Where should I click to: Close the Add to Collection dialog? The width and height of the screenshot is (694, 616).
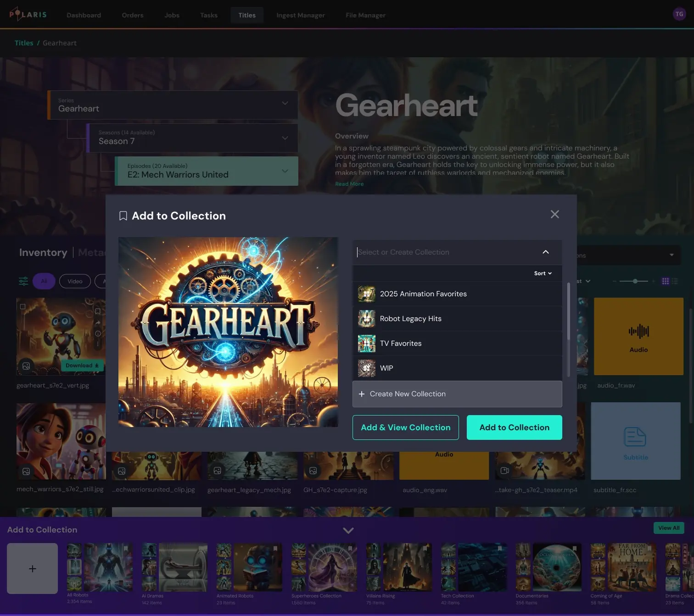(x=554, y=214)
